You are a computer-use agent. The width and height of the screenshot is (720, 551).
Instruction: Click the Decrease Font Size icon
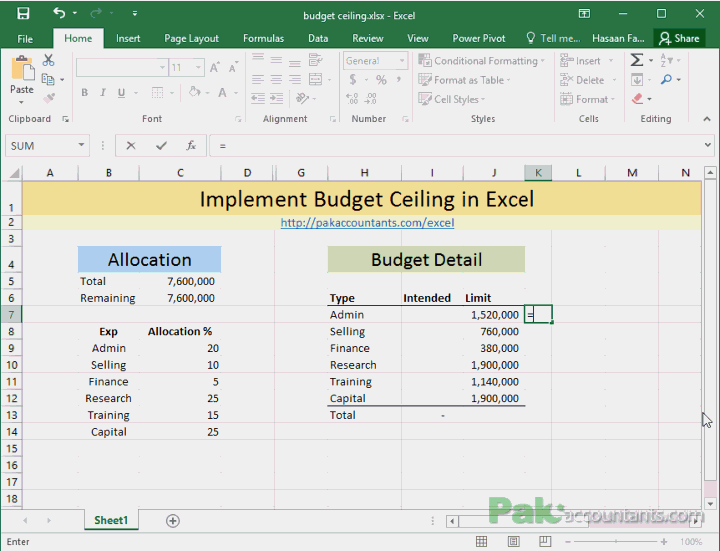[233, 68]
